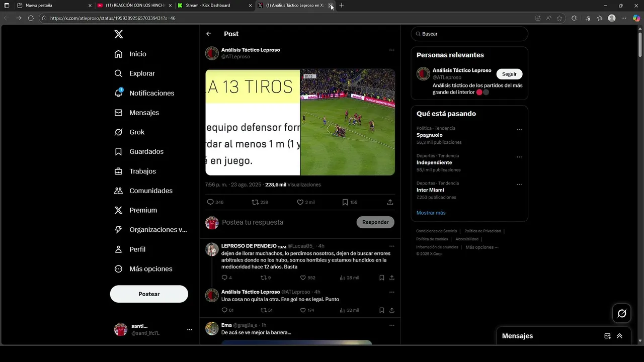The image size is (644, 362).
Task: Open the football match video thumbnail
Action: pos(348,122)
